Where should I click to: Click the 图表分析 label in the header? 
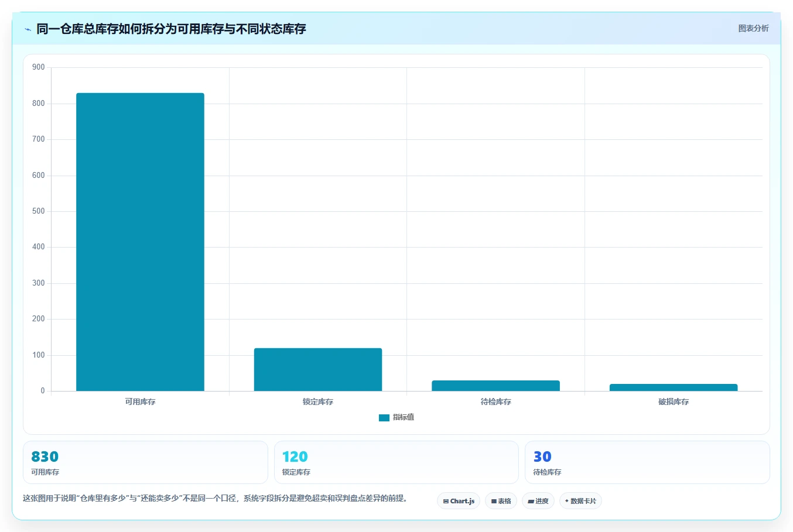[x=753, y=28]
